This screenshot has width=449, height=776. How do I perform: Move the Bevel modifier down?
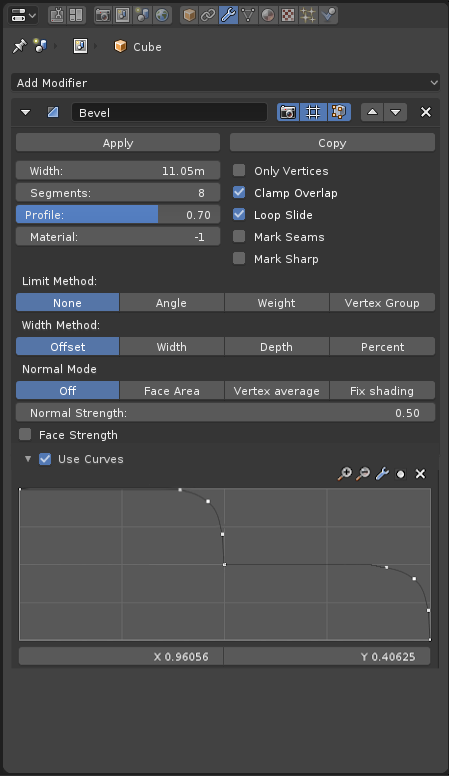pyautogui.click(x=396, y=112)
